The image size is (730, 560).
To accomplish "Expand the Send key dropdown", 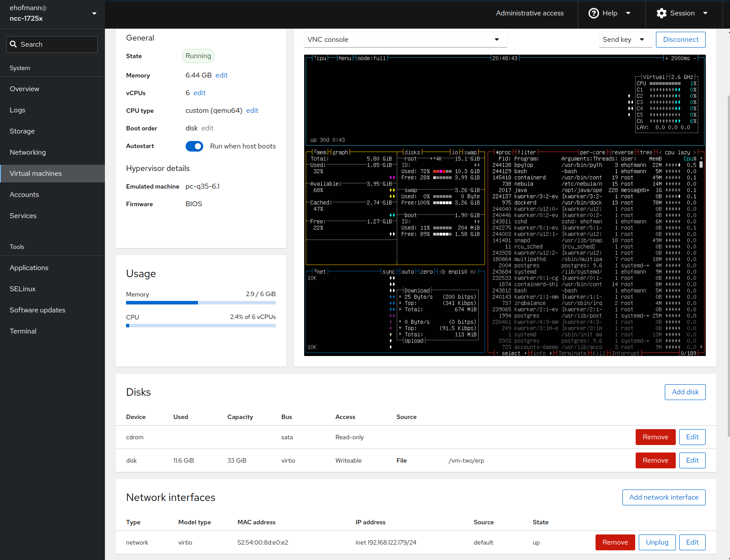I will (625, 40).
